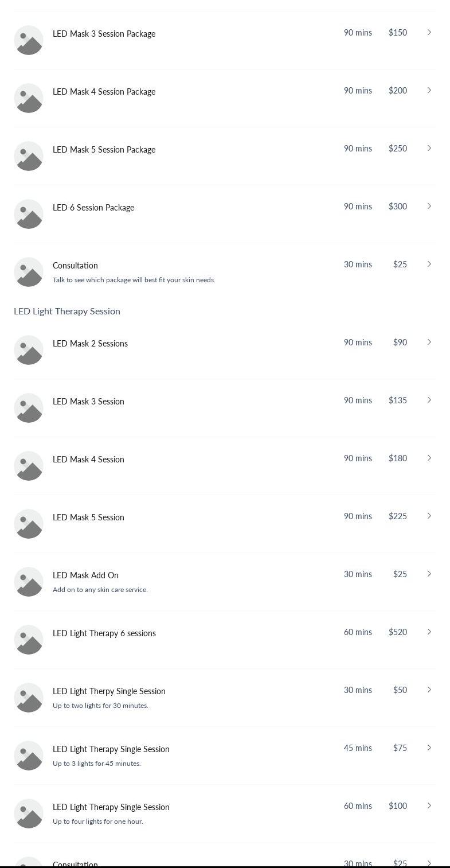Click the LED Mask 3 Session Package image placeholder
Viewport: 450px width, 868px height.
coord(29,40)
